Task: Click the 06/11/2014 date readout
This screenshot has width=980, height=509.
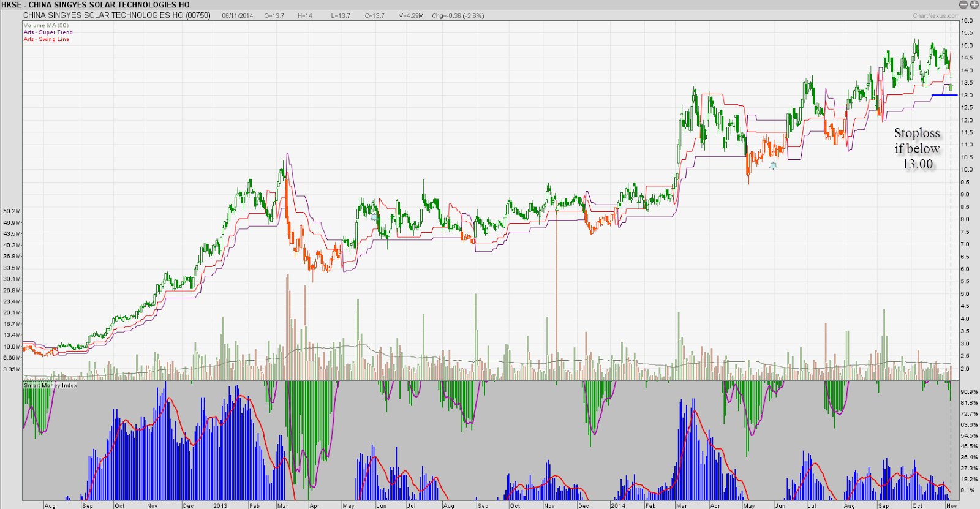Action: coord(238,16)
